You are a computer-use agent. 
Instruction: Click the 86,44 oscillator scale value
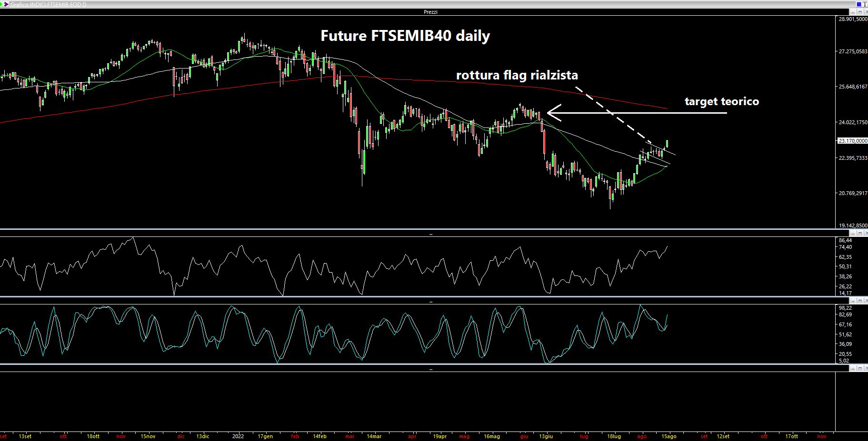point(846,241)
